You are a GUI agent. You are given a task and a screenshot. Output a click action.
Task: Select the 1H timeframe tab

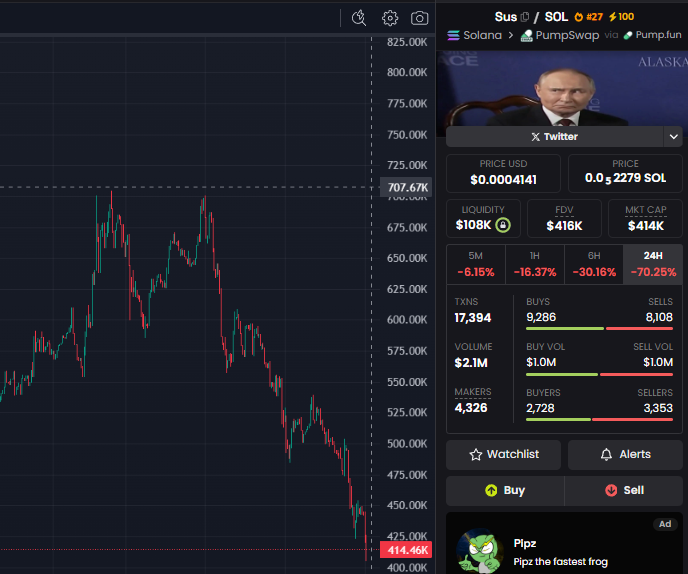535,265
